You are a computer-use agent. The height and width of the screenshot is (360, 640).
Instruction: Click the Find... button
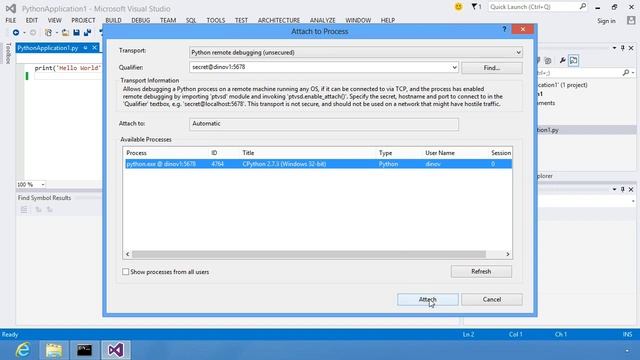[492, 68]
